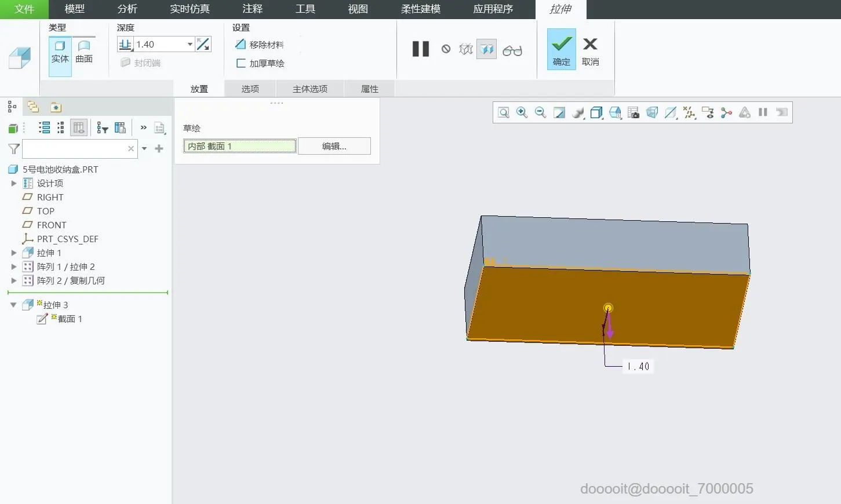Open the depth value dropdown arrow
The width and height of the screenshot is (841, 504).
(x=190, y=44)
